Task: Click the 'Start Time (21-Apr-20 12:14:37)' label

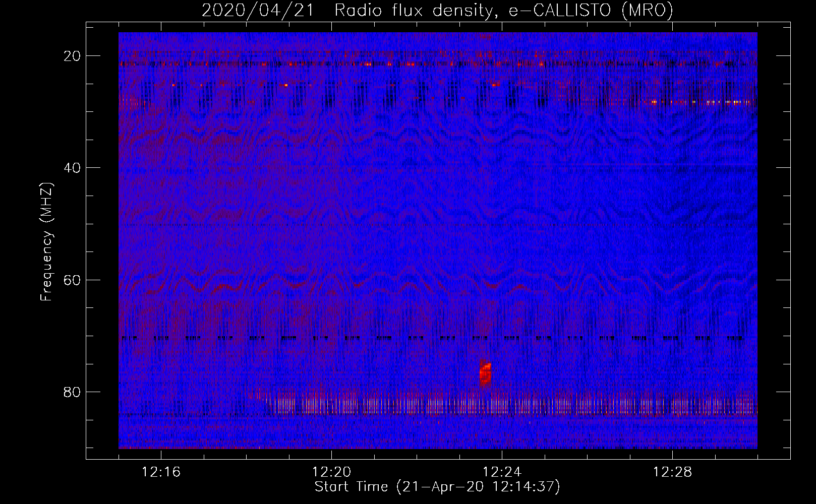Action: pyautogui.click(x=437, y=487)
